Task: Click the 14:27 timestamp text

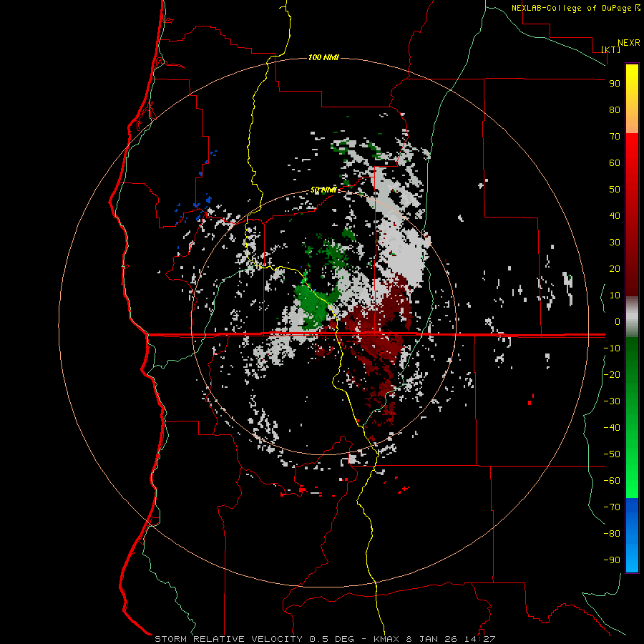Action: click(479, 639)
